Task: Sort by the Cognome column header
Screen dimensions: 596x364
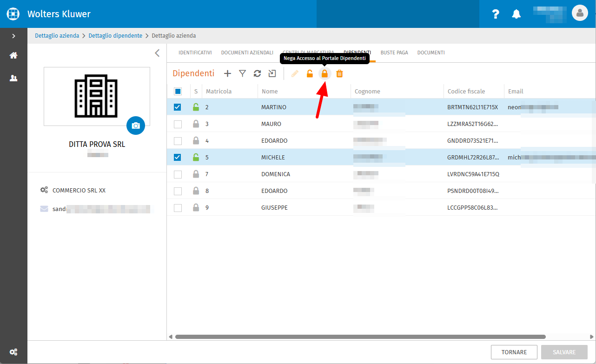Action: pos(367,92)
